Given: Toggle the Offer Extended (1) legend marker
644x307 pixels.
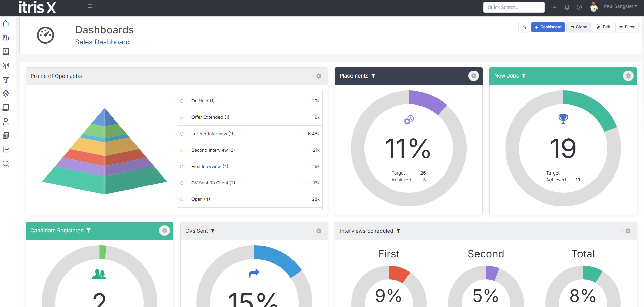Looking at the screenshot, I should point(182,117).
